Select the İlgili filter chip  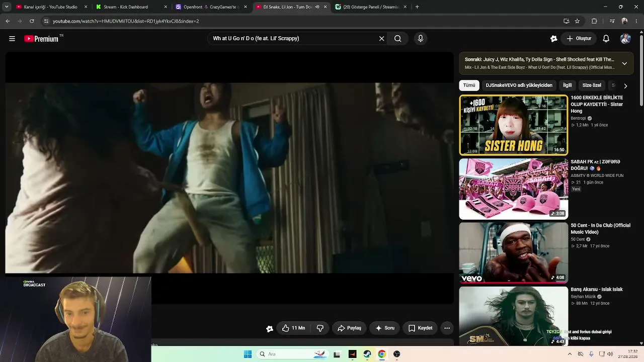click(x=568, y=85)
